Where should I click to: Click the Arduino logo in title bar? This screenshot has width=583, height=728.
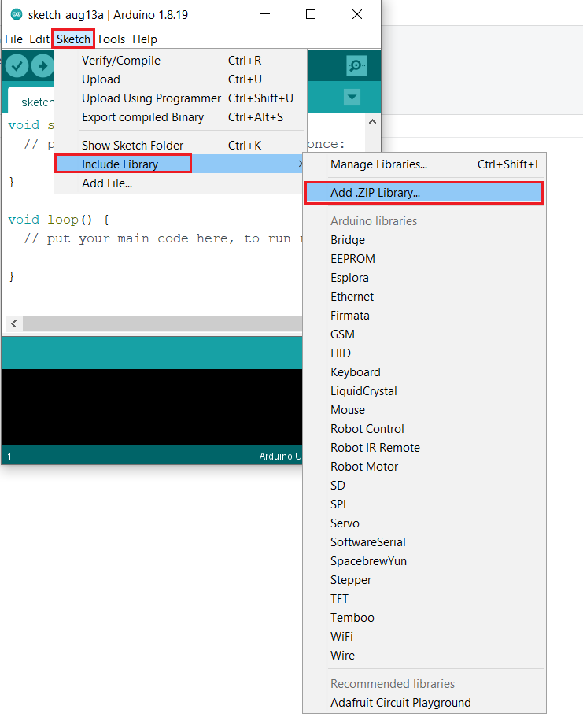[x=17, y=14]
